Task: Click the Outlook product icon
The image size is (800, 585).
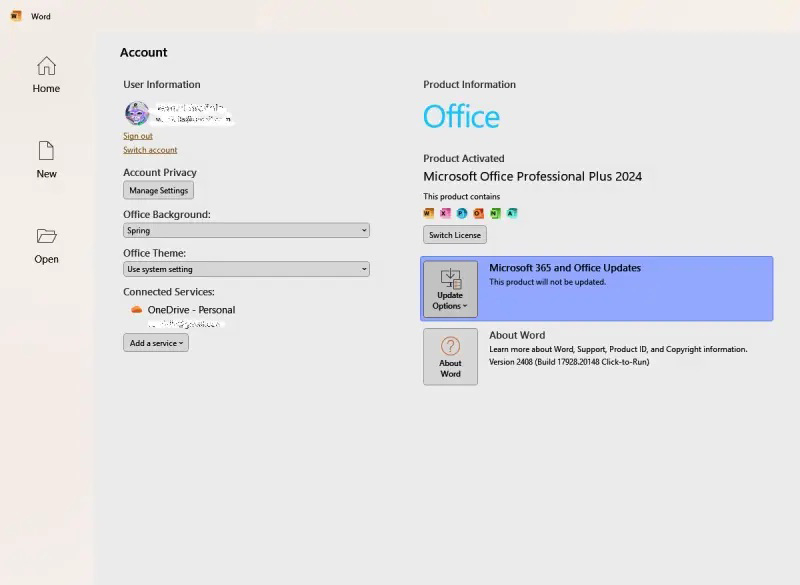Action: [x=479, y=213]
